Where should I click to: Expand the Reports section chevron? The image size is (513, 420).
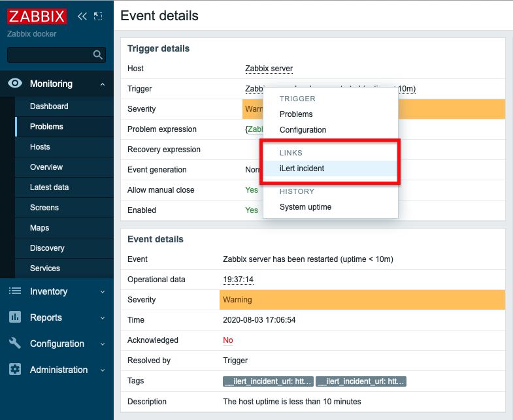[103, 317]
